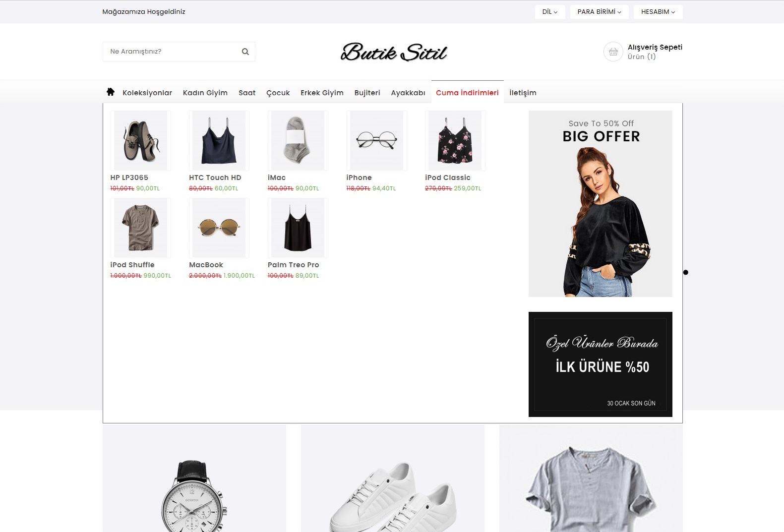Open the PARA BİRİMİ currency dropdown
The width and height of the screenshot is (784, 532).
click(x=599, y=12)
